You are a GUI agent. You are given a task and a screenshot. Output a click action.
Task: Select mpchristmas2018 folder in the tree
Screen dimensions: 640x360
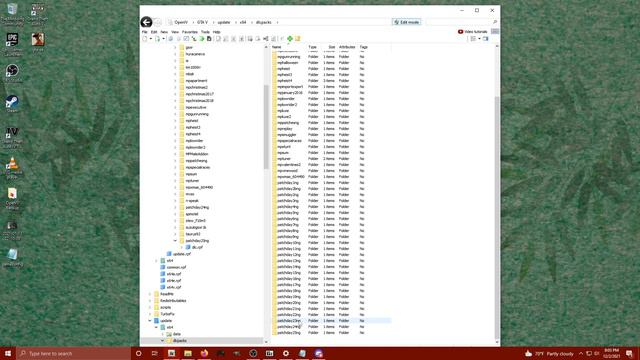(x=200, y=100)
